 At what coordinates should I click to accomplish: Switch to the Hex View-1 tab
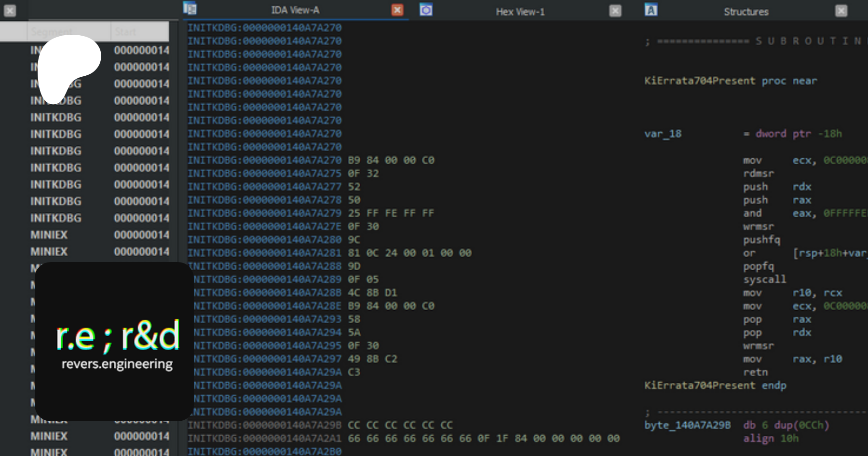pos(520,12)
